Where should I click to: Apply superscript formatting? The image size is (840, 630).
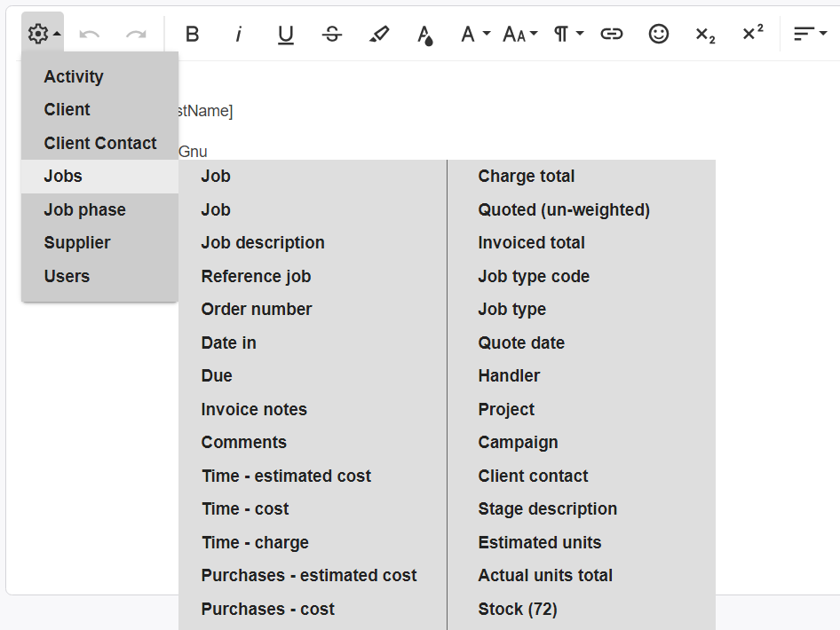(x=752, y=34)
